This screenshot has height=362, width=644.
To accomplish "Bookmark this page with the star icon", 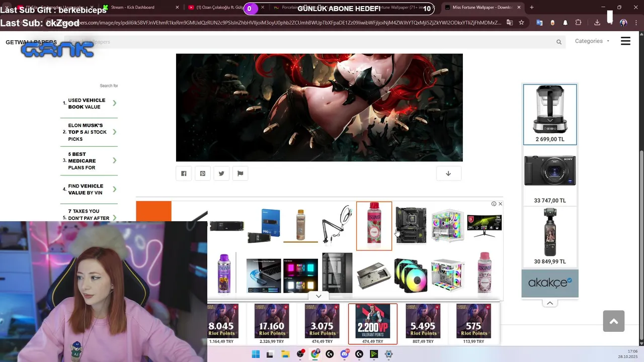I will [x=521, y=23].
